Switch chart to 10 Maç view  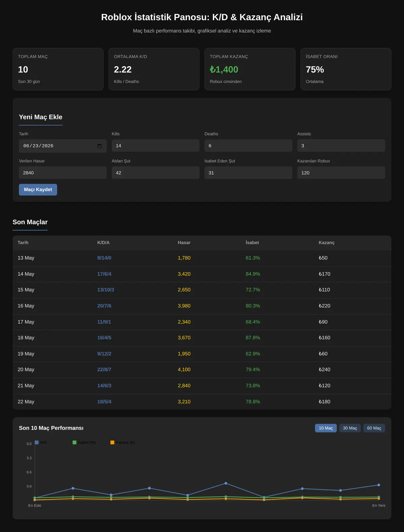326,428
